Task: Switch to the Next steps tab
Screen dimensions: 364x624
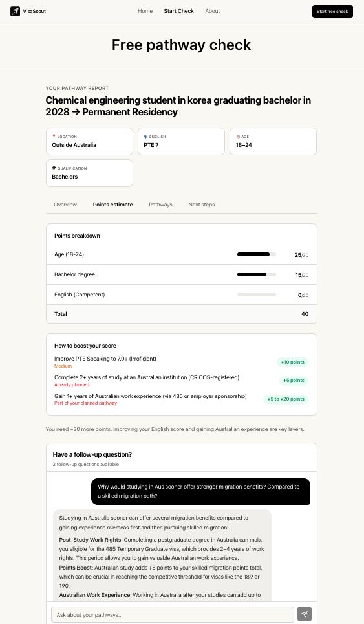Action: [x=202, y=205]
